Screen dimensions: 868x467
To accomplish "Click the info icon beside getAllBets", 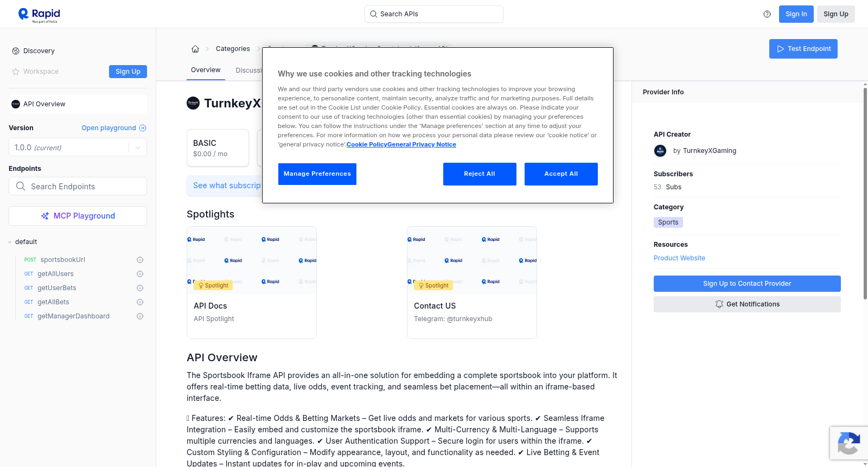I will tap(140, 302).
